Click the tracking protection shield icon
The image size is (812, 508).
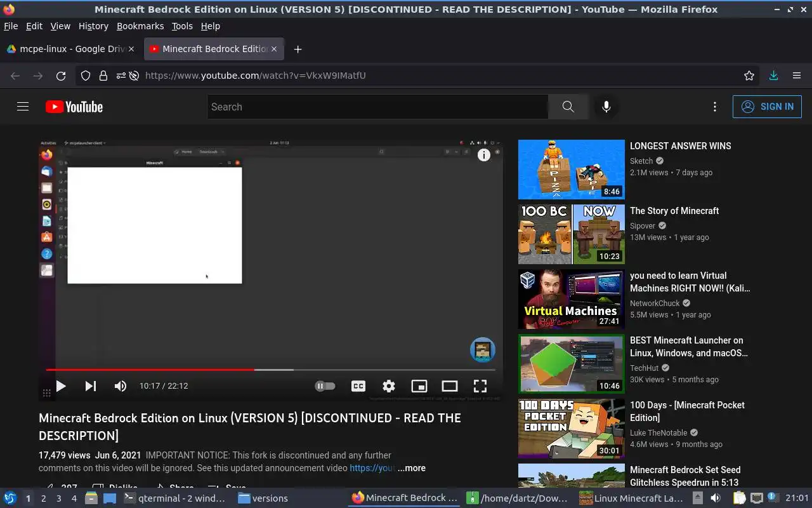86,76
